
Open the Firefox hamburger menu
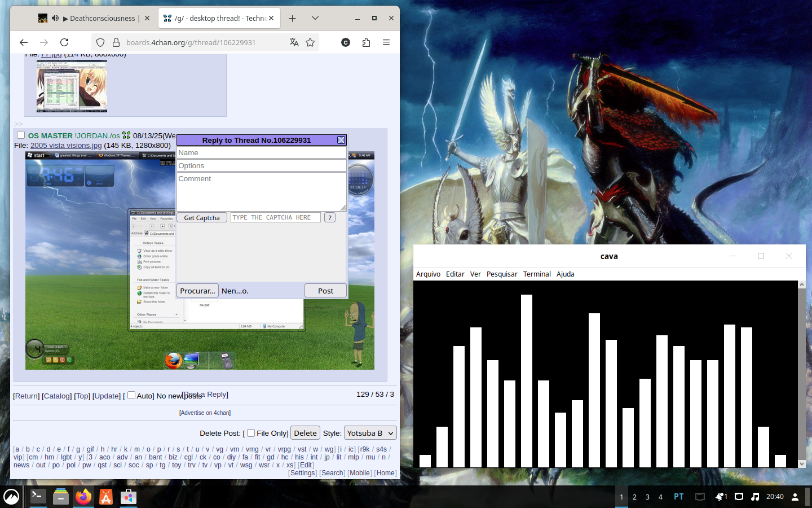point(386,42)
